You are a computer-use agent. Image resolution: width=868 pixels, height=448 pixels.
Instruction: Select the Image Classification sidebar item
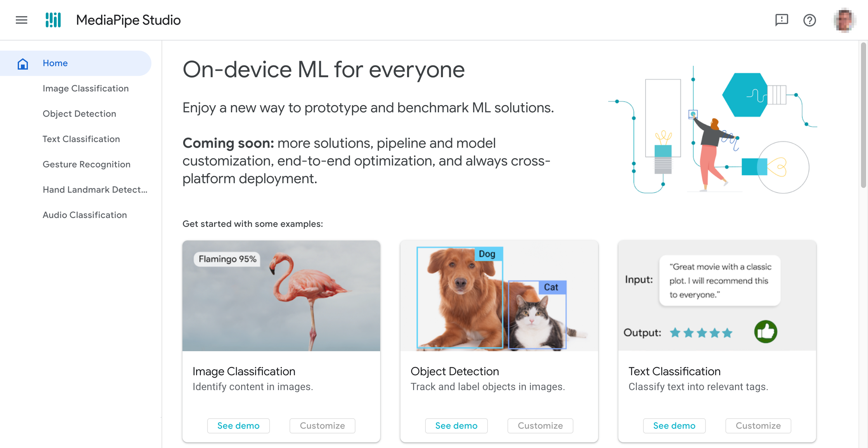[86, 88]
